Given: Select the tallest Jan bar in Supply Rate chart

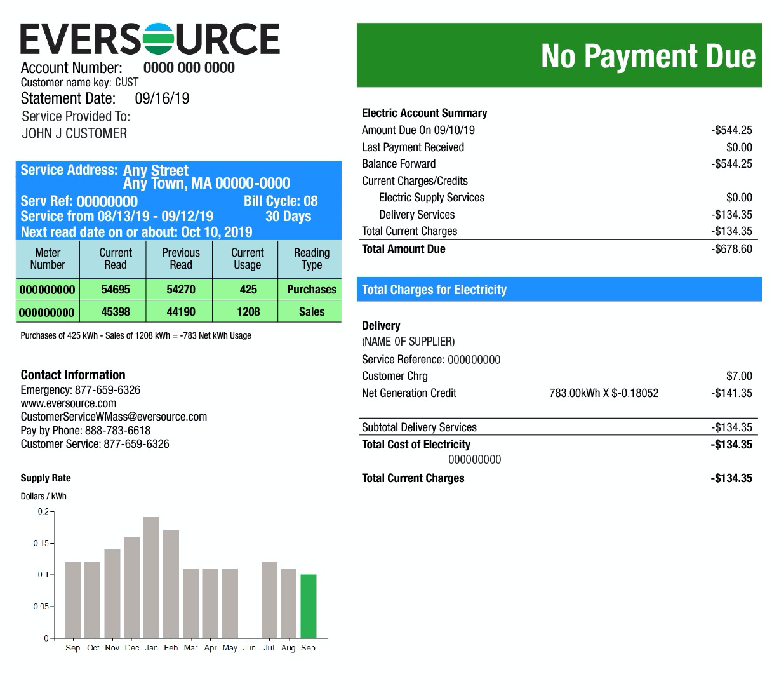Looking at the screenshot, I should (x=151, y=577).
